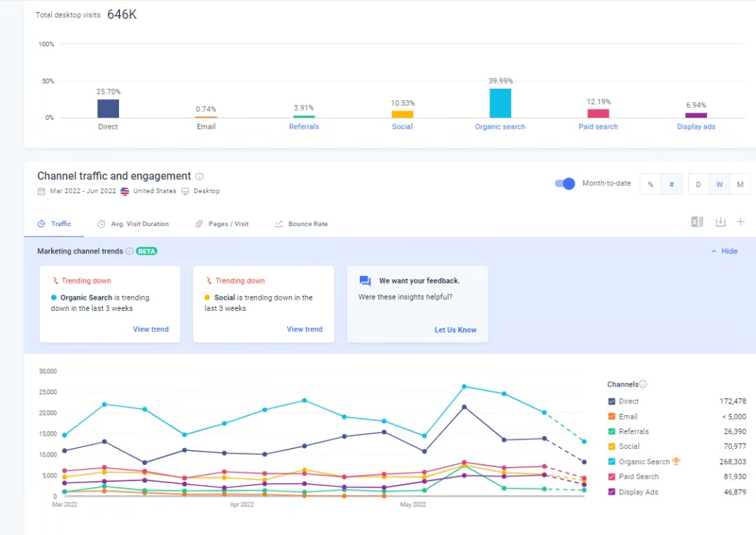Click the trophy icon beside Organic Search

click(x=676, y=461)
